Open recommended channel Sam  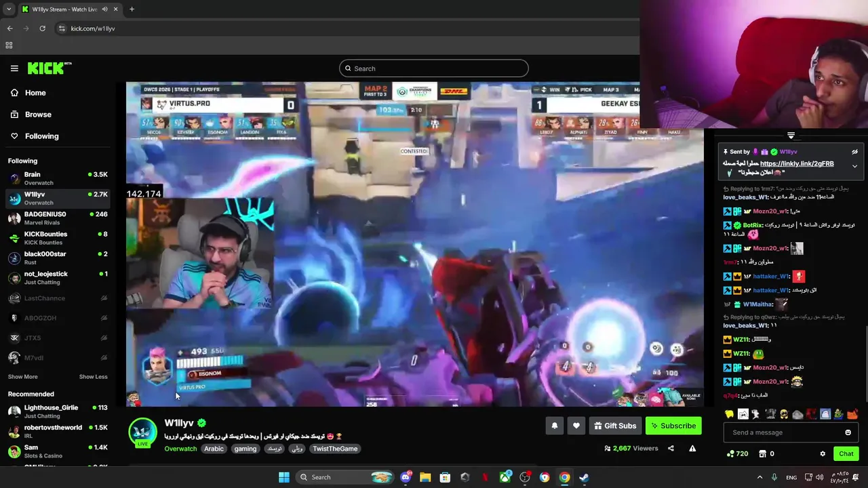click(x=58, y=451)
